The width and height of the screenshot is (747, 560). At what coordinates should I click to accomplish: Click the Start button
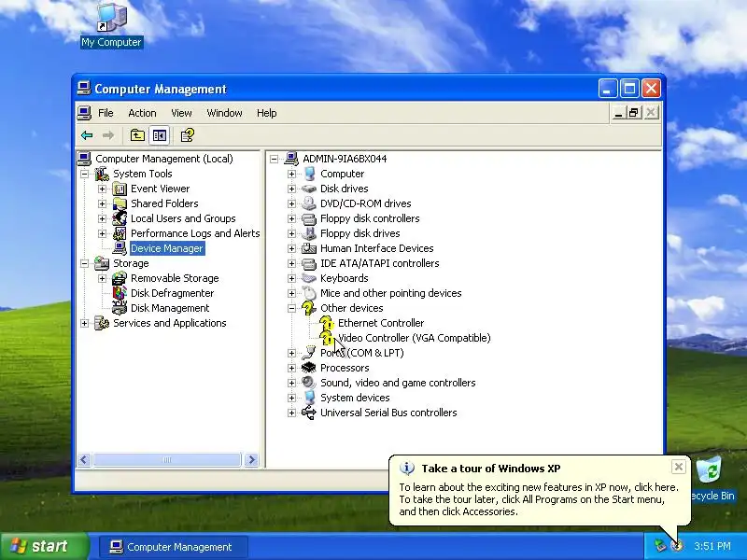click(45, 546)
